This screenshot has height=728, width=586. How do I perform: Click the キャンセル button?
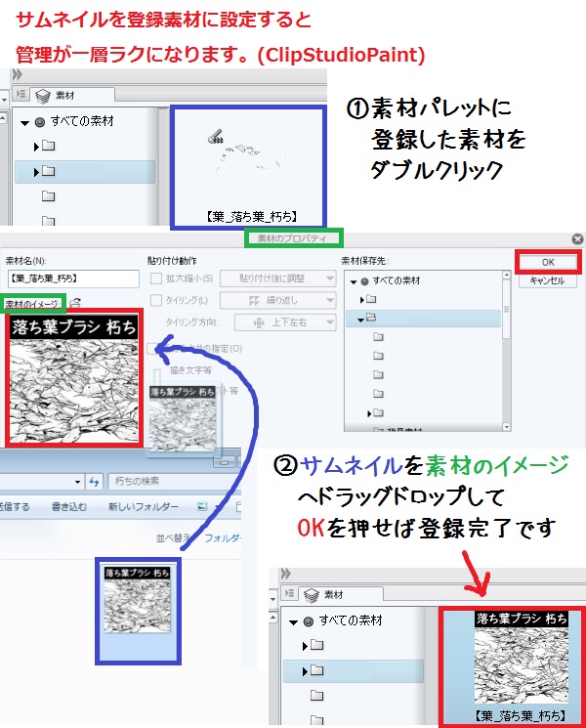[548, 280]
